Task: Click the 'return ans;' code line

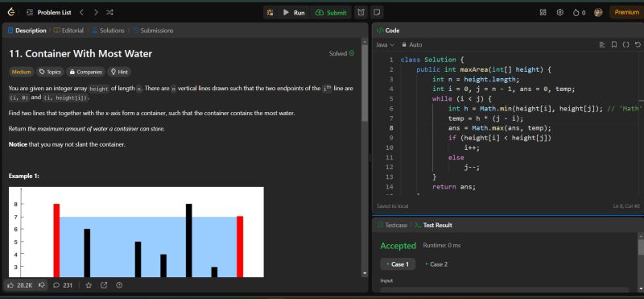Action: click(x=454, y=187)
